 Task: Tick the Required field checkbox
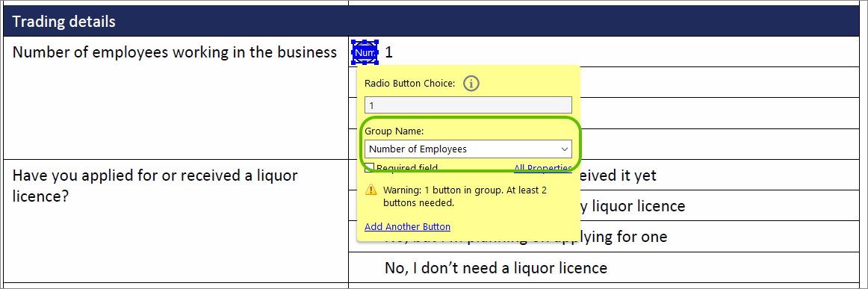pyautogui.click(x=369, y=168)
